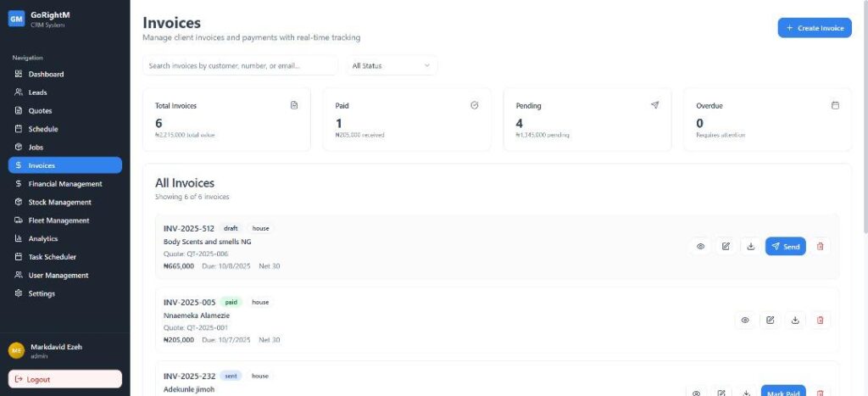Focus the invoice search field

click(240, 65)
